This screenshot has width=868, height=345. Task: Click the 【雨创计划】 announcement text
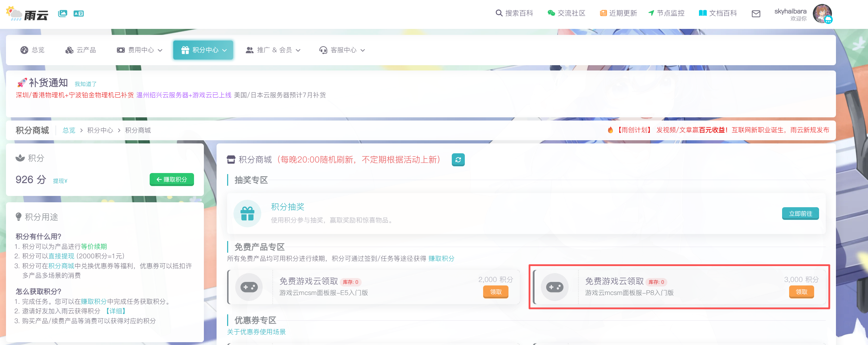[x=635, y=130]
